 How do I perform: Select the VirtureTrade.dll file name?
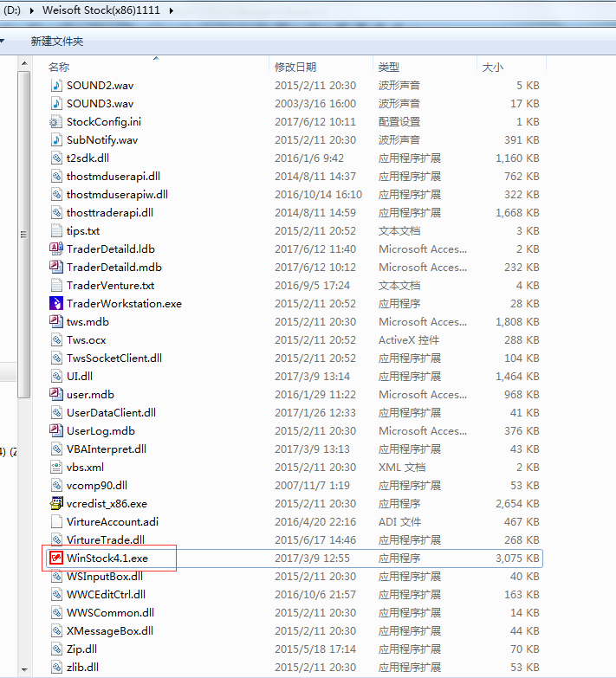click(x=106, y=539)
